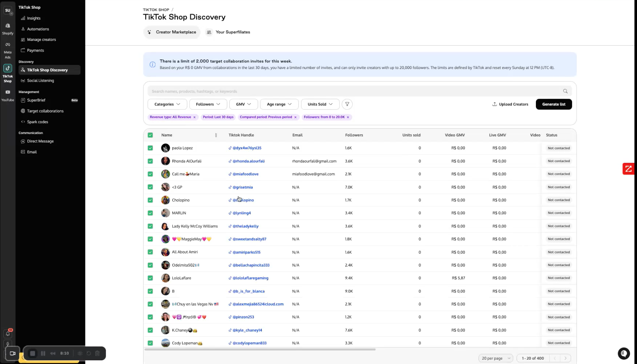Screen dimensions: 637x364
Task: Open the chat support bubble icon
Action: pyautogui.click(x=623, y=353)
